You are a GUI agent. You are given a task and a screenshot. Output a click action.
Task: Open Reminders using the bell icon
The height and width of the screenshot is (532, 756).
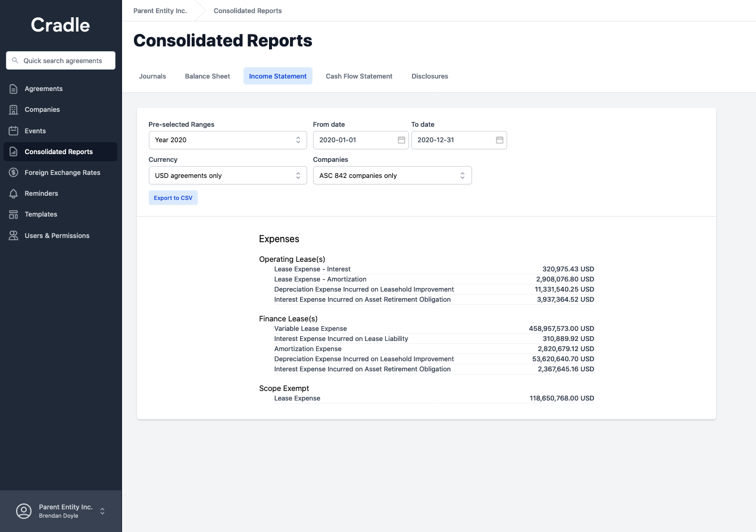[13, 193]
